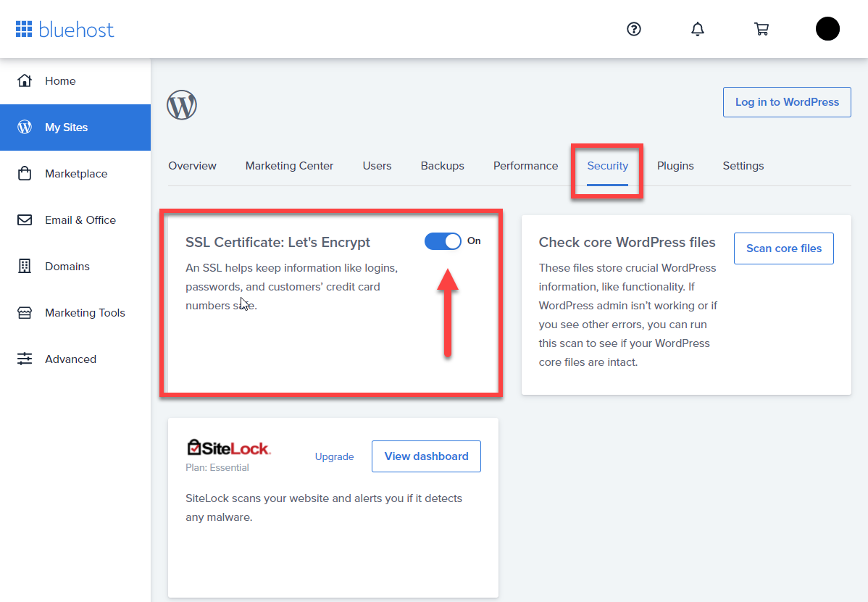Open the Backups tab
This screenshot has height=602, width=868.
pos(442,166)
